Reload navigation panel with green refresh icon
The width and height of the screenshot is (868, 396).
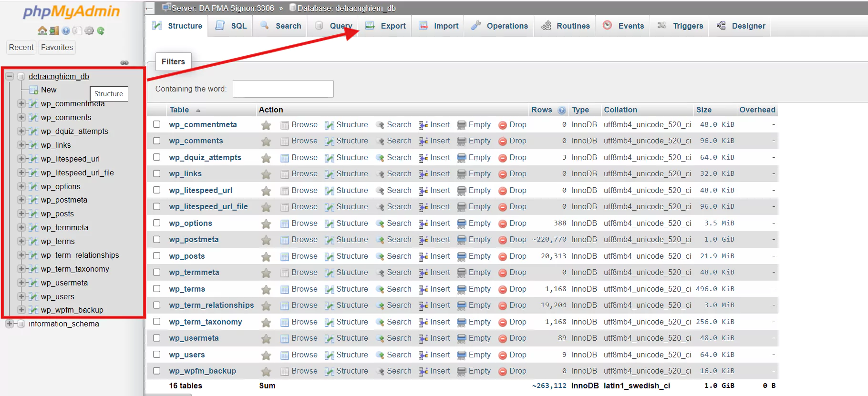pyautogui.click(x=101, y=31)
